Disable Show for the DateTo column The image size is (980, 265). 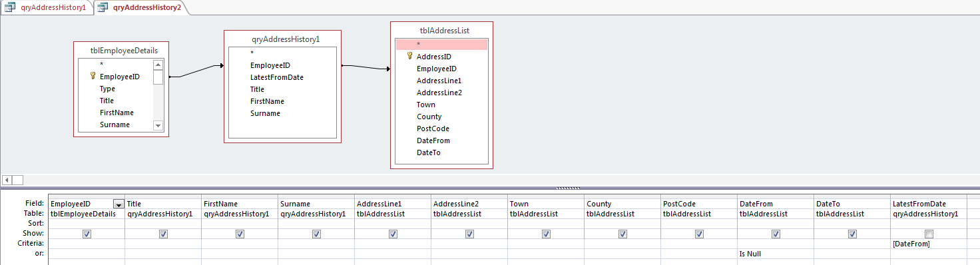[x=852, y=234]
